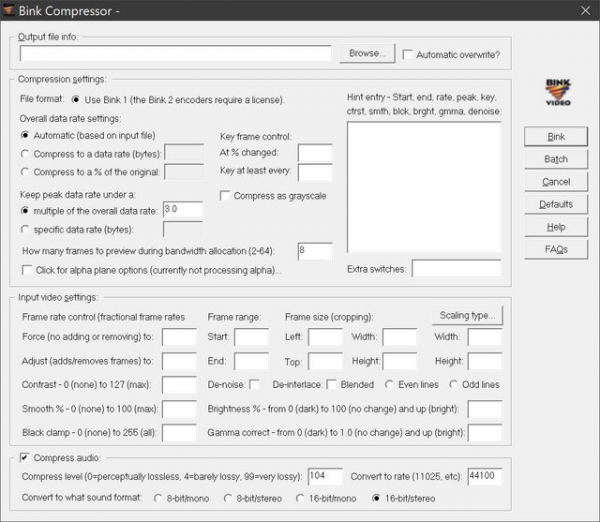This screenshot has height=522, width=600.
Task: Click the Batch button
Action: pos(556,159)
